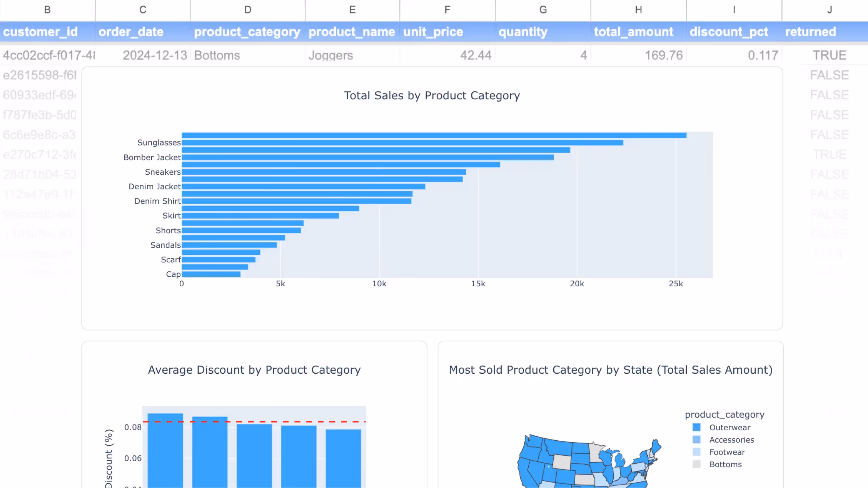Click the product_category header cell
The image size is (868, 488).
click(x=248, y=32)
